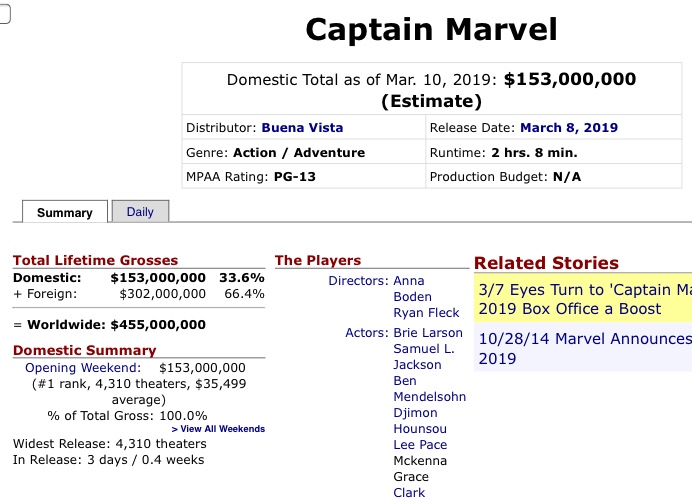
Task: Click the Captain Marvel page title
Action: tap(431, 29)
